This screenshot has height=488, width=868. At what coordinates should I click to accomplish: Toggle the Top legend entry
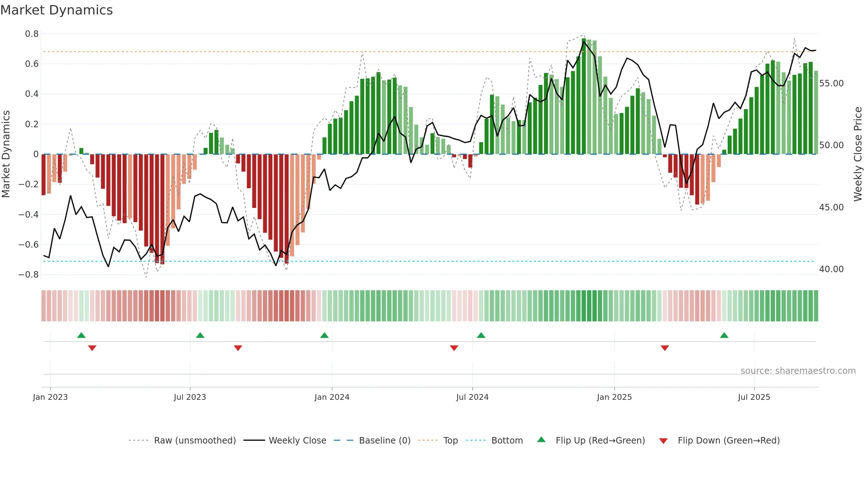pyautogui.click(x=451, y=440)
